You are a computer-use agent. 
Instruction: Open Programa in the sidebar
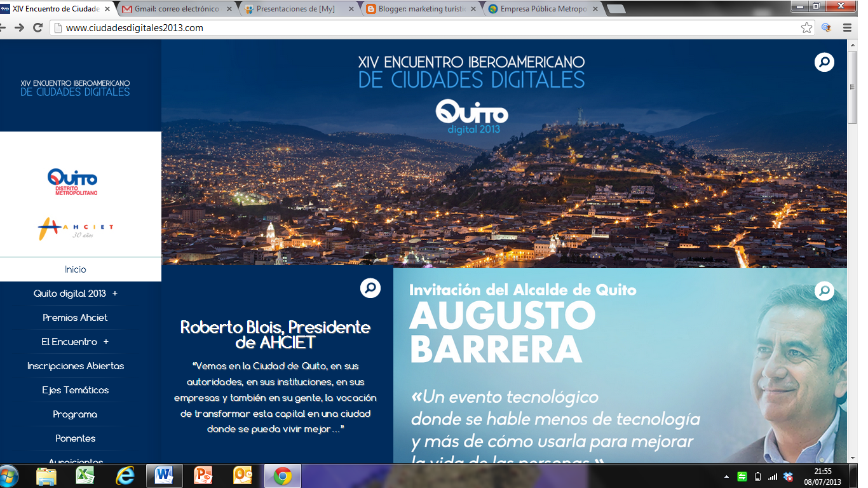75,414
